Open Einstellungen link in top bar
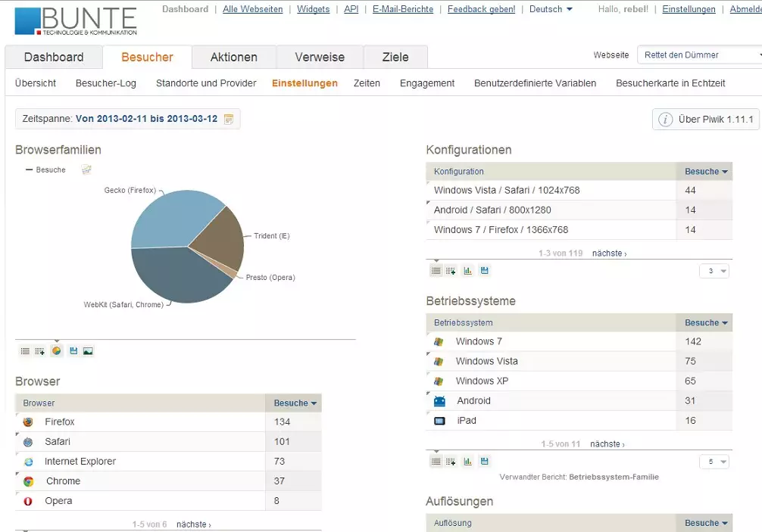Viewport: 762px width, 532px height. [689, 9]
